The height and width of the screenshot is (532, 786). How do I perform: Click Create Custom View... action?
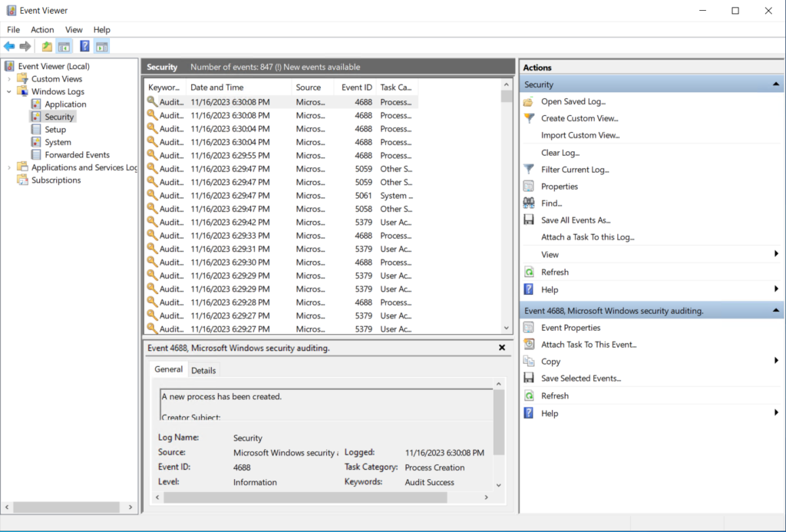point(580,118)
